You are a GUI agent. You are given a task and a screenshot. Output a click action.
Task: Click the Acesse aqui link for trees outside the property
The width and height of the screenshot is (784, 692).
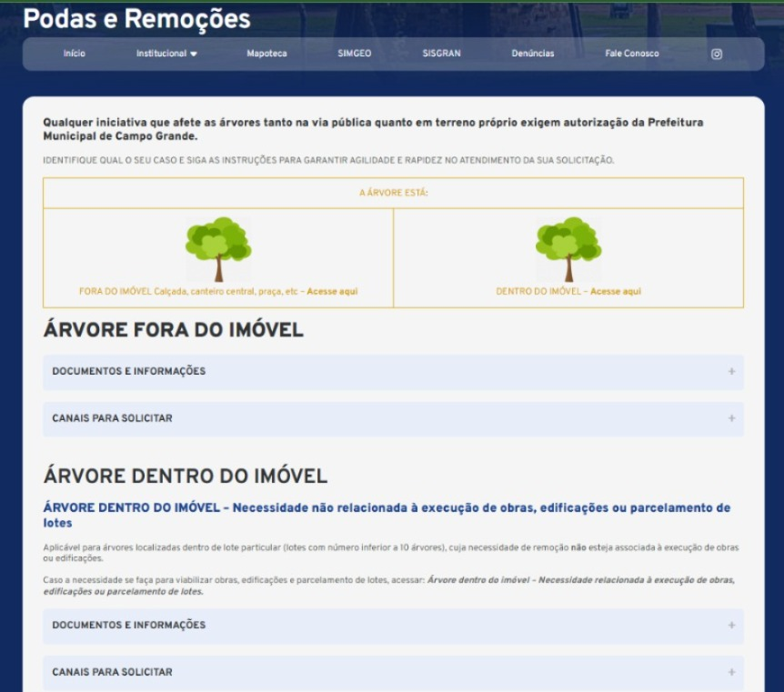pyautogui.click(x=333, y=292)
